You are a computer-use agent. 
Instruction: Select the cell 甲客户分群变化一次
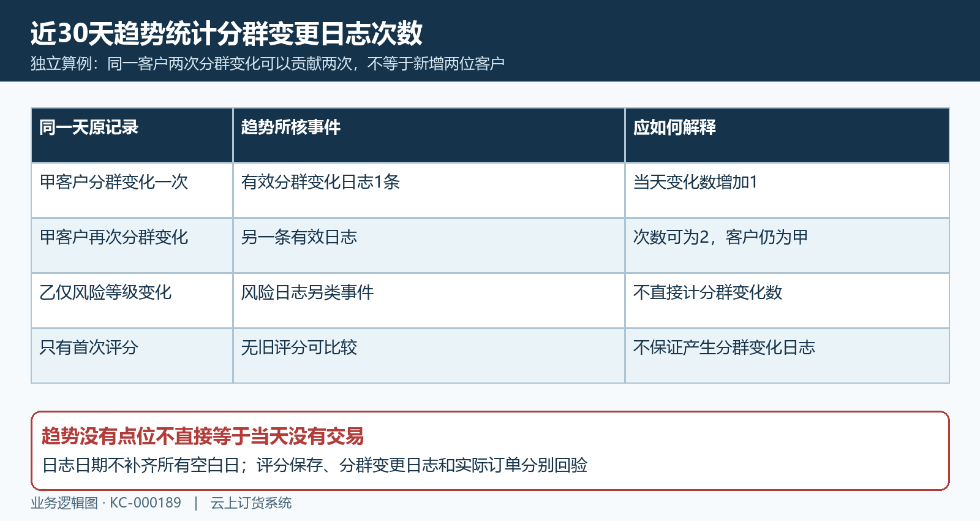coord(132,190)
